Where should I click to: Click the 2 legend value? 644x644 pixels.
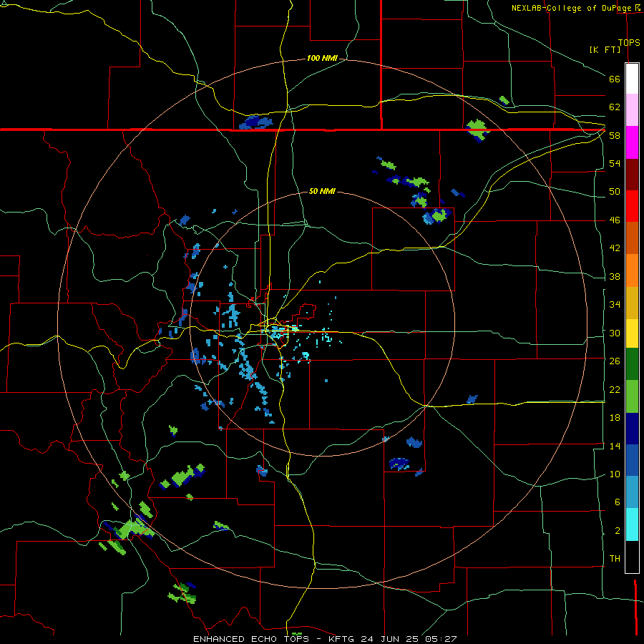(x=617, y=531)
